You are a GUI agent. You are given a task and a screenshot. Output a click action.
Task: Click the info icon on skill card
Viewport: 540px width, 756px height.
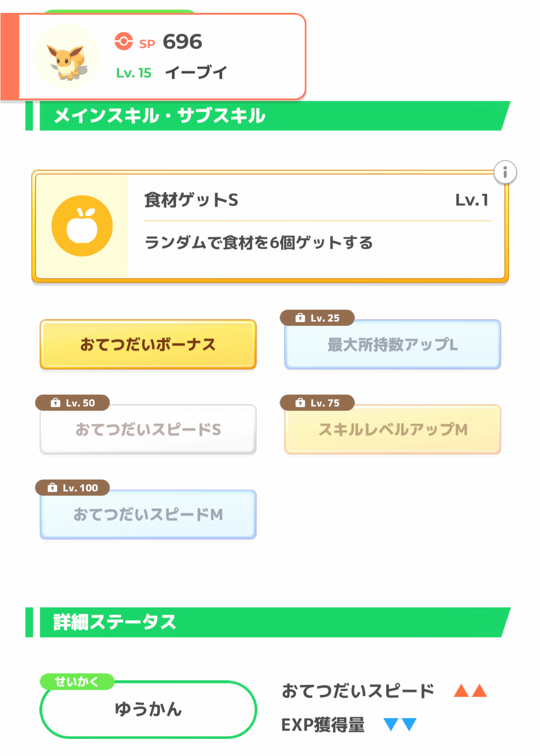pyautogui.click(x=505, y=173)
